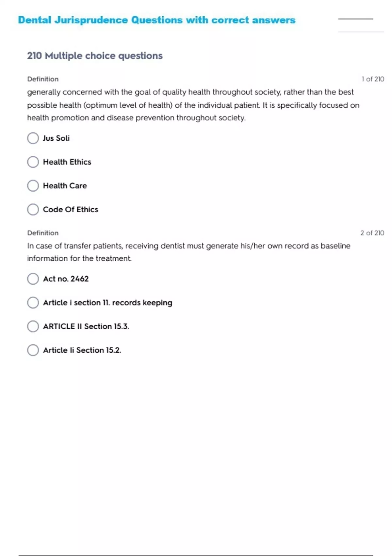Choose Article i section 11 records keeping

point(33,303)
